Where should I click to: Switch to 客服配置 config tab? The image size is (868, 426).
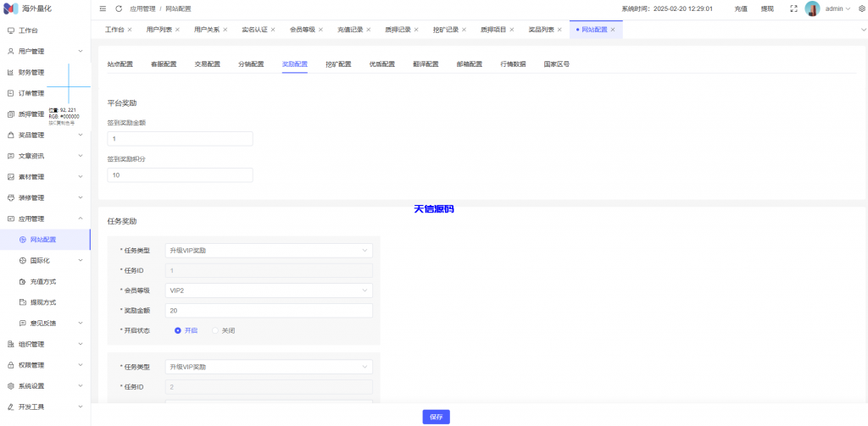click(x=164, y=64)
